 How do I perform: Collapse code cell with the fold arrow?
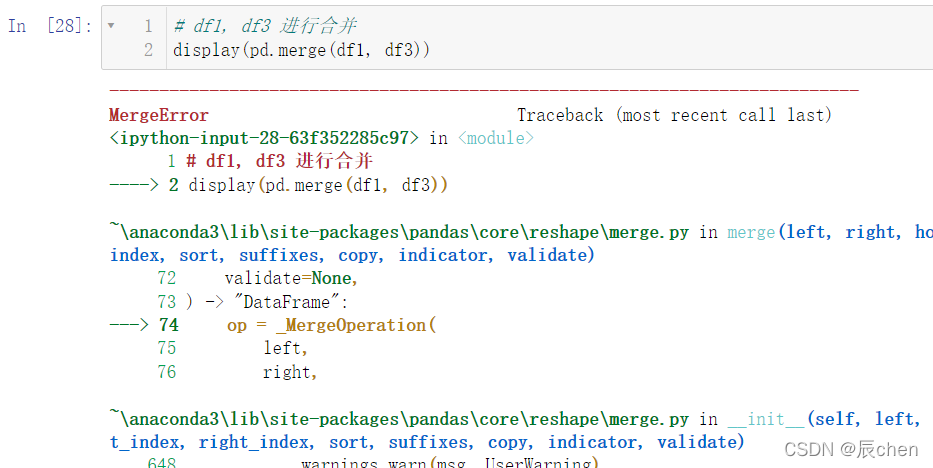point(111,26)
